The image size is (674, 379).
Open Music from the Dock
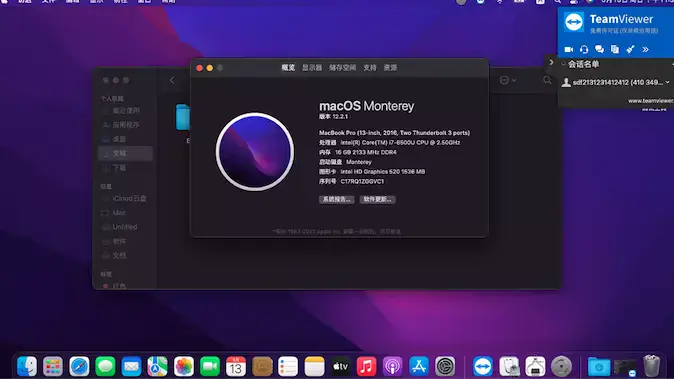point(367,367)
